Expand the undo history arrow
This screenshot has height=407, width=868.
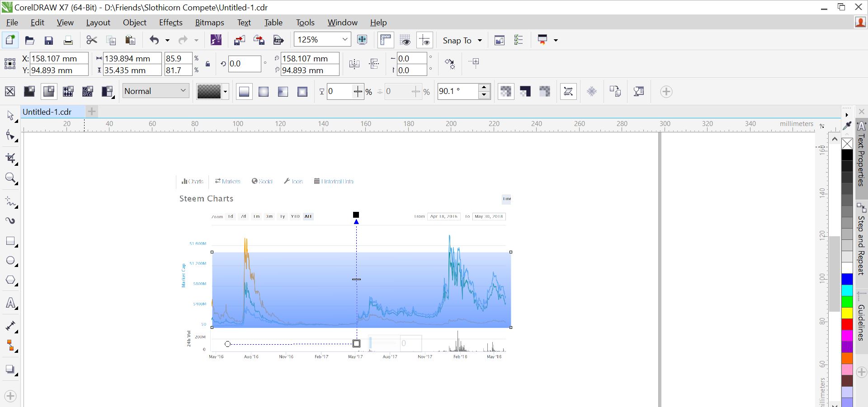[x=167, y=41]
